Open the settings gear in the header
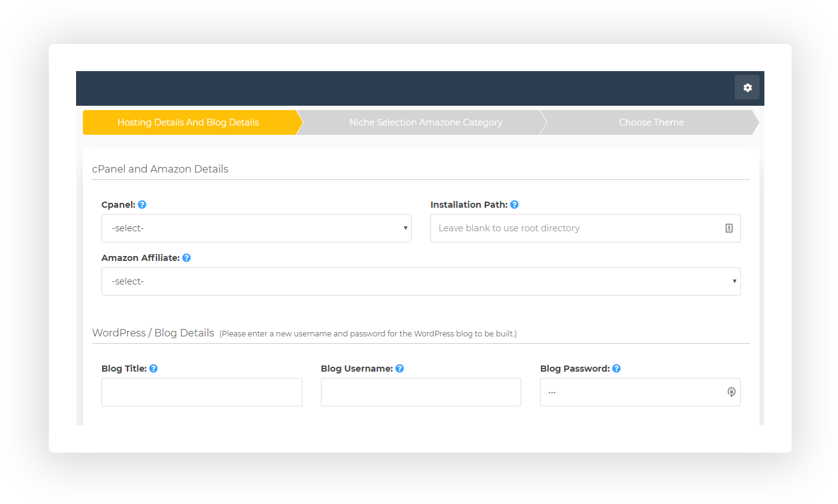Screen dimensions: 838x504 747,88
